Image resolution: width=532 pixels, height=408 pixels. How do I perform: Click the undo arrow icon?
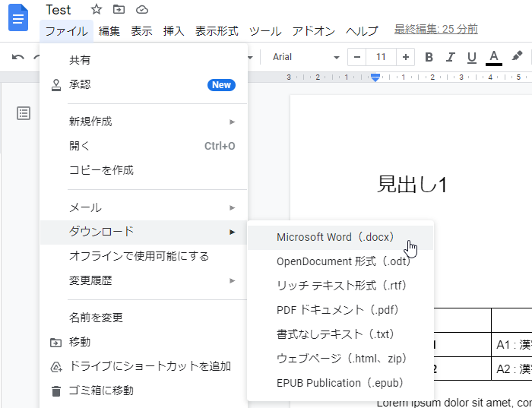[18, 57]
